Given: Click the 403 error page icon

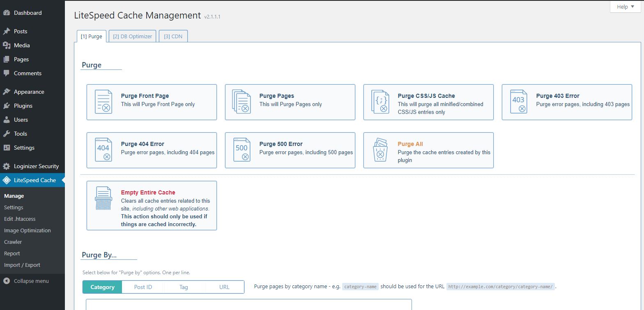Looking at the screenshot, I should pos(518,102).
